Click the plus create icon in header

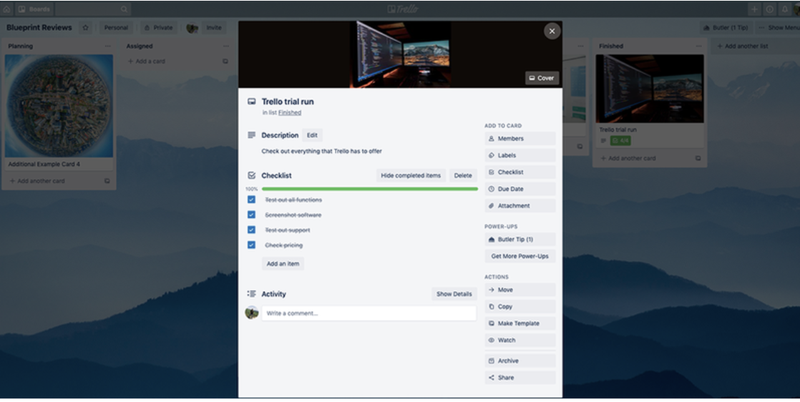(754, 9)
